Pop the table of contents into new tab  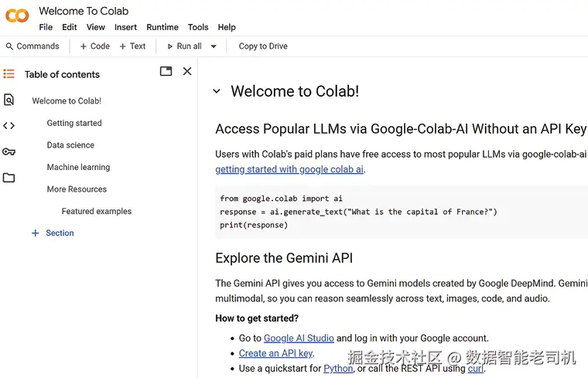click(x=166, y=71)
